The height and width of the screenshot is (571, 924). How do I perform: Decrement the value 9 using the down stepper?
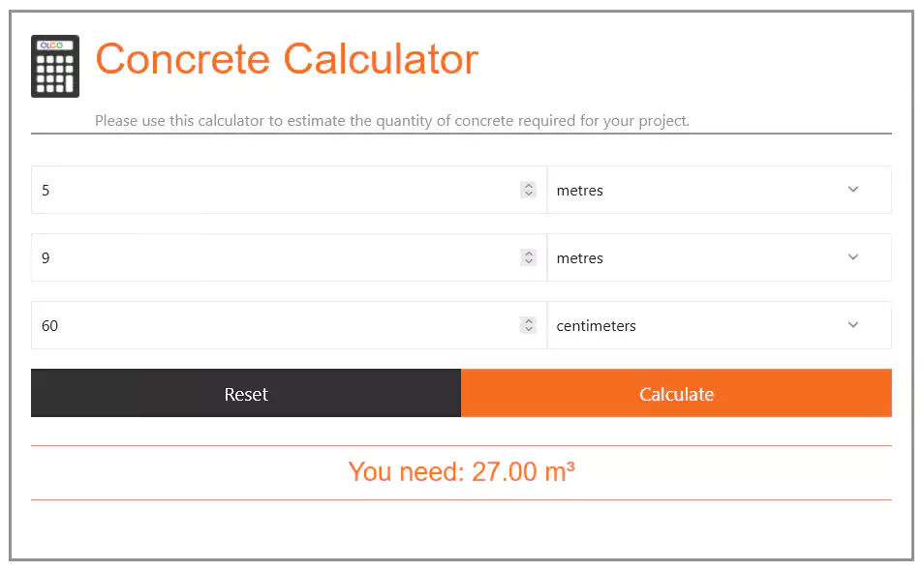[529, 262]
